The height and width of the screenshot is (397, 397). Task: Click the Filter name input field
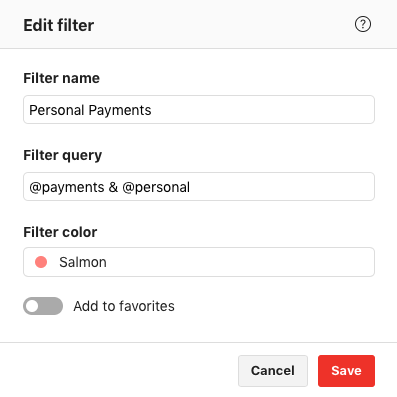[199, 110]
